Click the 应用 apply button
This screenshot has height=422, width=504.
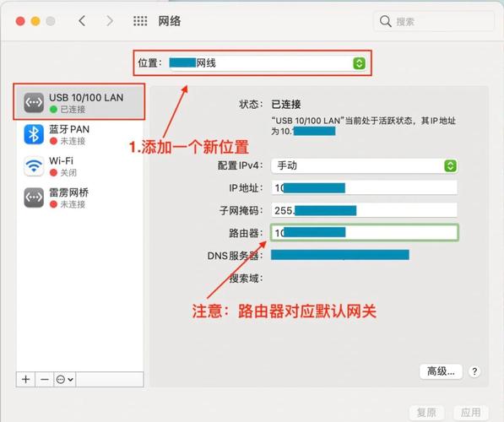470,412
